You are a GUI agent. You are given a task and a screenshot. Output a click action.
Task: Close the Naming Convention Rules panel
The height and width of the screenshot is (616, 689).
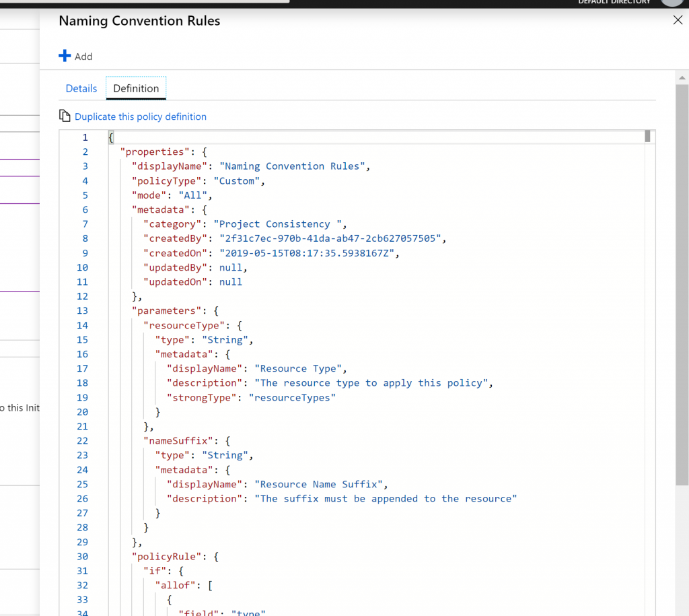[678, 20]
